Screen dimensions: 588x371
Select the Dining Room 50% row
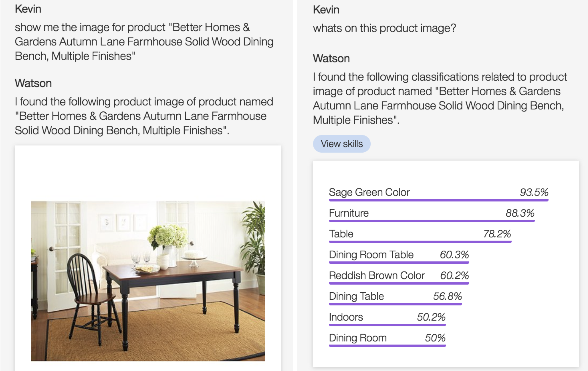coord(387,339)
